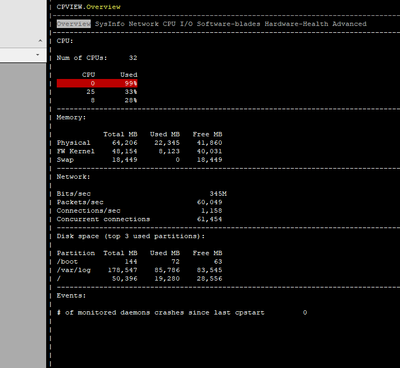The height and width of the screenshot is (368, 400).
Task: Click /boot used MB value 72
Action: [x=175, y=262]
